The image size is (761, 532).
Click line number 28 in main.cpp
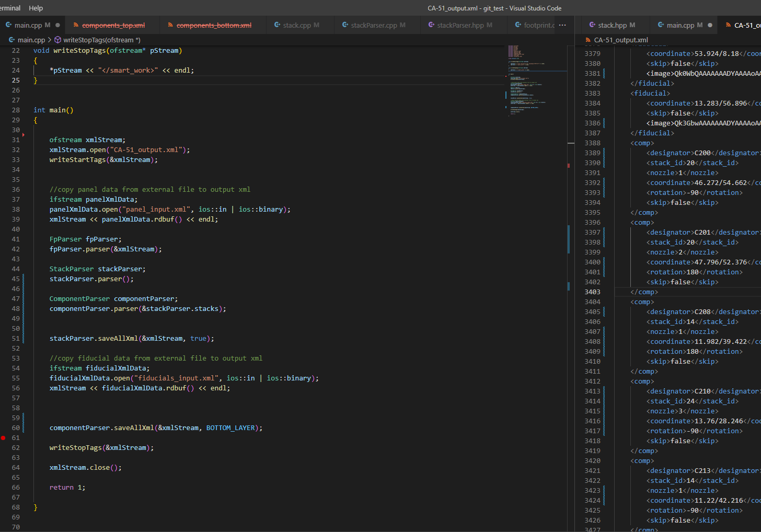coord(16,110)
